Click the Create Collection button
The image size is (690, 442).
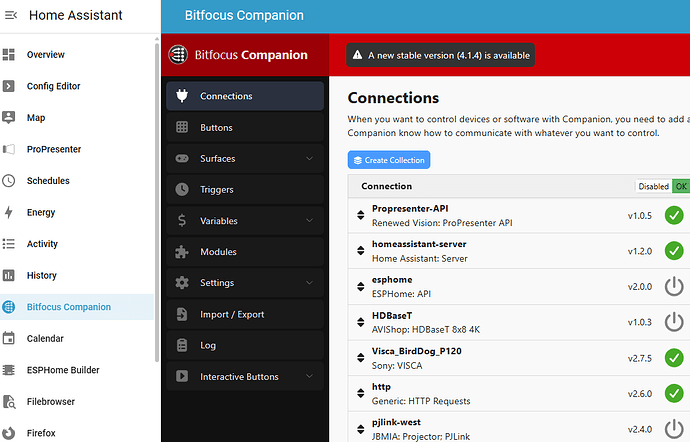(x=389, y=160)
